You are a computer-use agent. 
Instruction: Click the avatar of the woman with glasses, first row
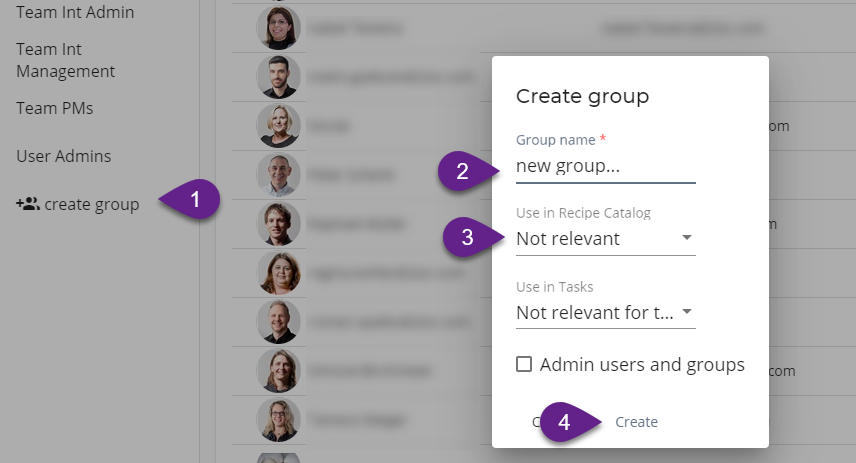click(278, 27)
